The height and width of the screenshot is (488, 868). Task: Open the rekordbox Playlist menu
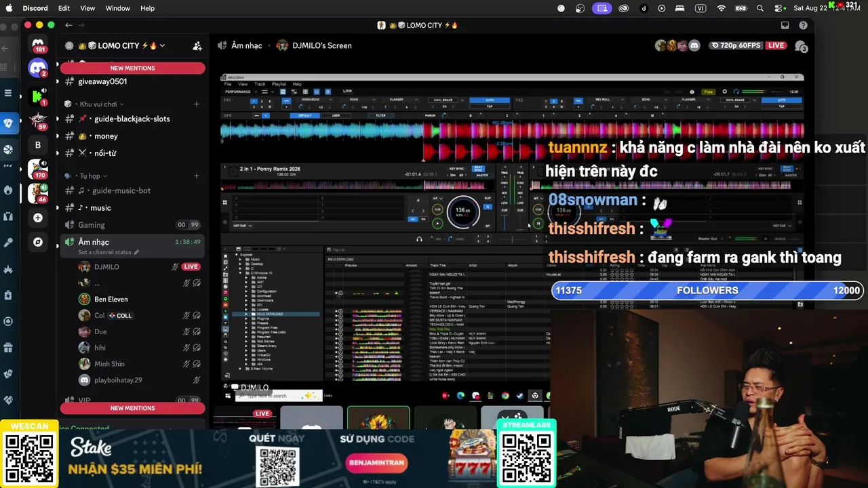tap(279, 84)
